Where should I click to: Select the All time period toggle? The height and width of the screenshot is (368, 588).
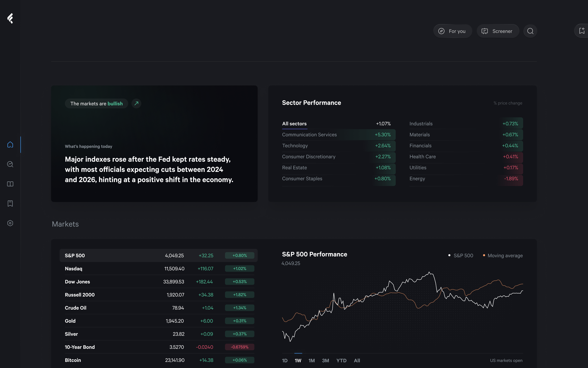tap(357, 360)
